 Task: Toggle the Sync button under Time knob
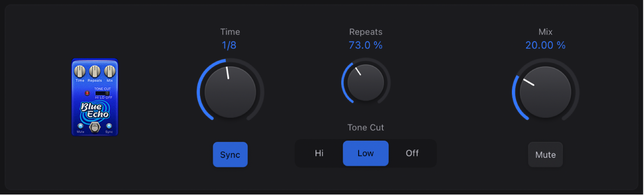[x=230, y=154]
